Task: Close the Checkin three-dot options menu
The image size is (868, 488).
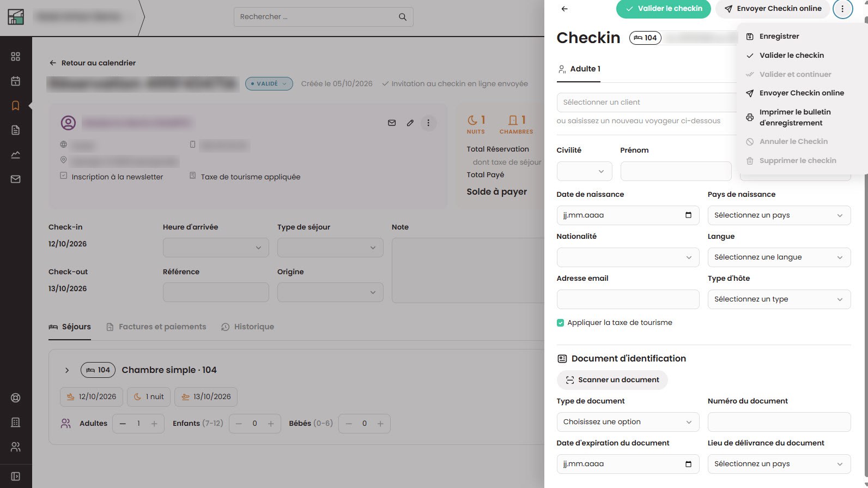Action: (842, 9)
